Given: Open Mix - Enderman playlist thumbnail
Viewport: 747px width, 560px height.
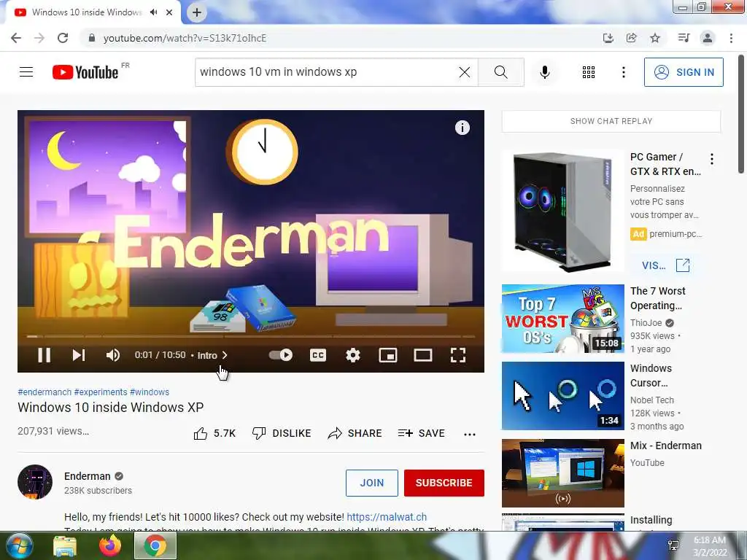Looking at the screenshot, I should point(562,472).
